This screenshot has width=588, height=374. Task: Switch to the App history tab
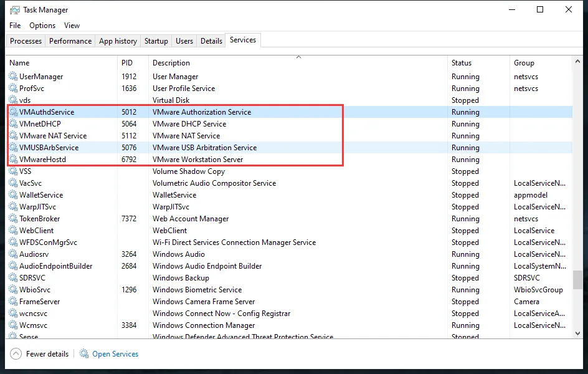[x=118, y=41]
